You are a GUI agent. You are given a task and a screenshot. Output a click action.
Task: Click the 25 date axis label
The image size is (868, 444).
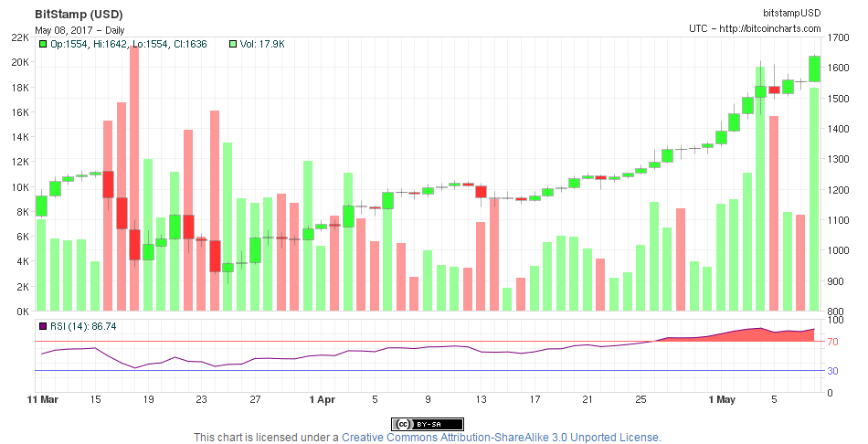[640, 400]
